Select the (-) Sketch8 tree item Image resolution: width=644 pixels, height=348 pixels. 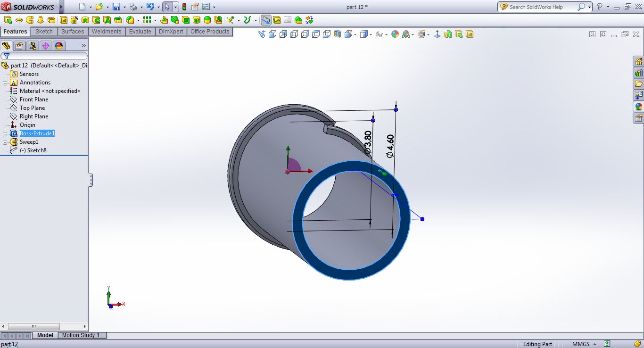33,150
